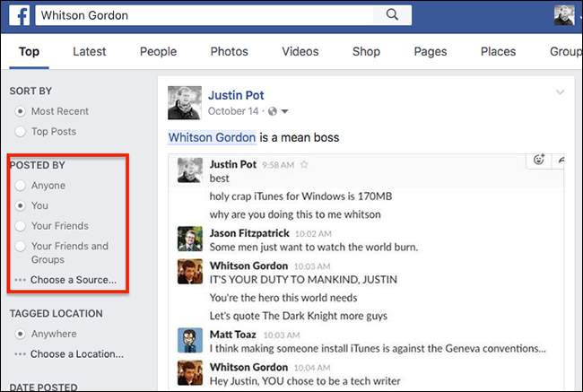Click Choose a Source link
The height and width of the screenshot is (392, 583).
74,280
